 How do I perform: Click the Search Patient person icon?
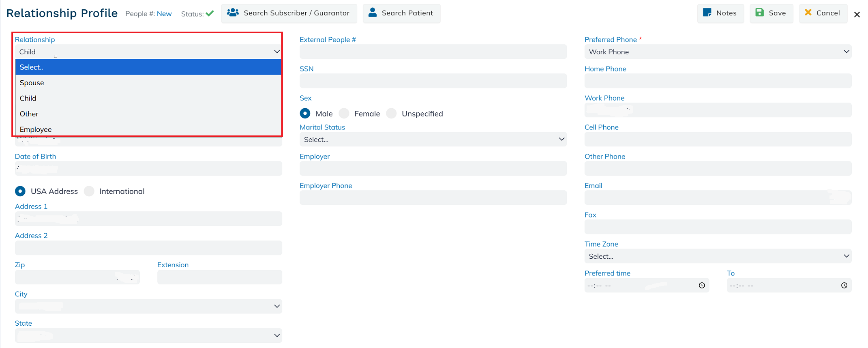[x=372, y=13]
